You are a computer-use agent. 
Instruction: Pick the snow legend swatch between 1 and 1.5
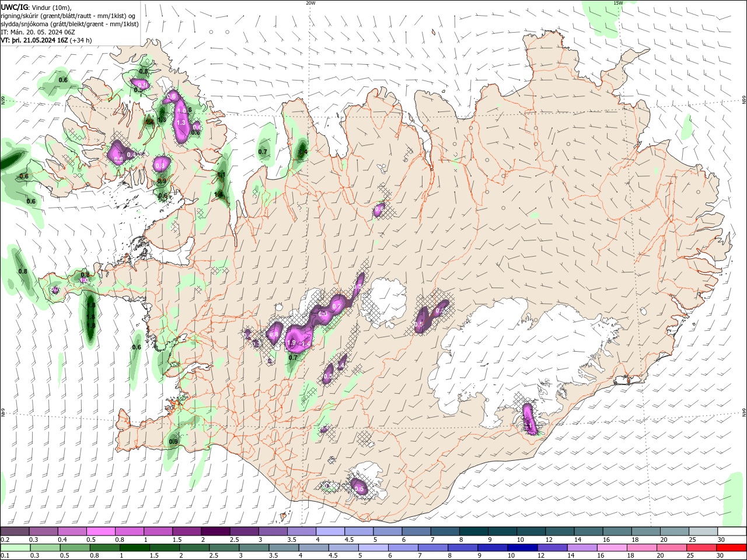coord(158,531)
